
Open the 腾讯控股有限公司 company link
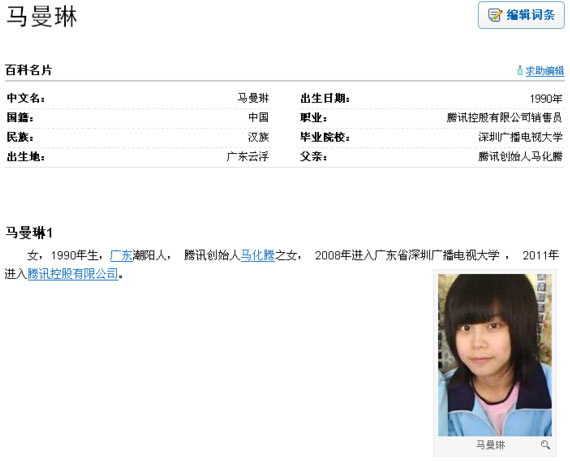coord(73,273)
